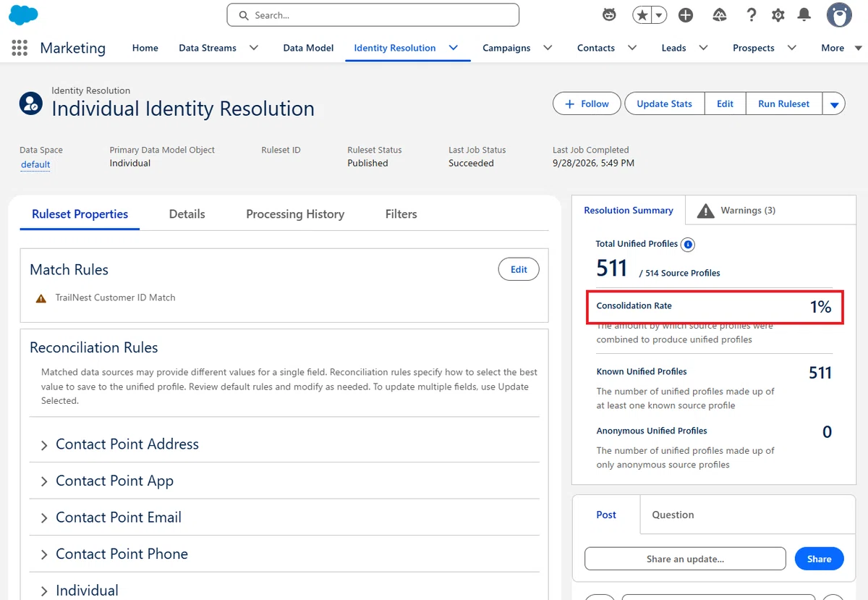Open the Setup gear icon

click(x=778, y=15)
